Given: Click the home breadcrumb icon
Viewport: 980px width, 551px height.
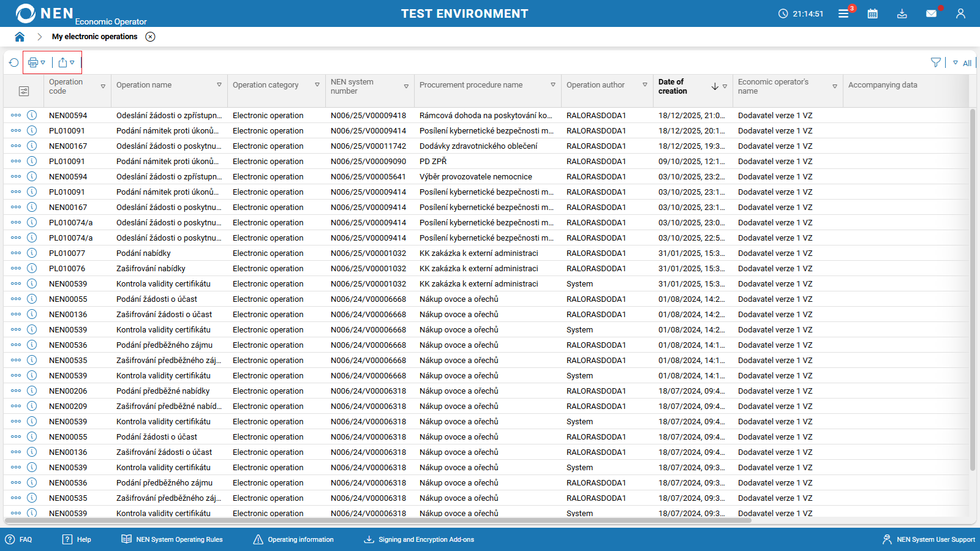Looking at the screenshot, I should point(20,37).
